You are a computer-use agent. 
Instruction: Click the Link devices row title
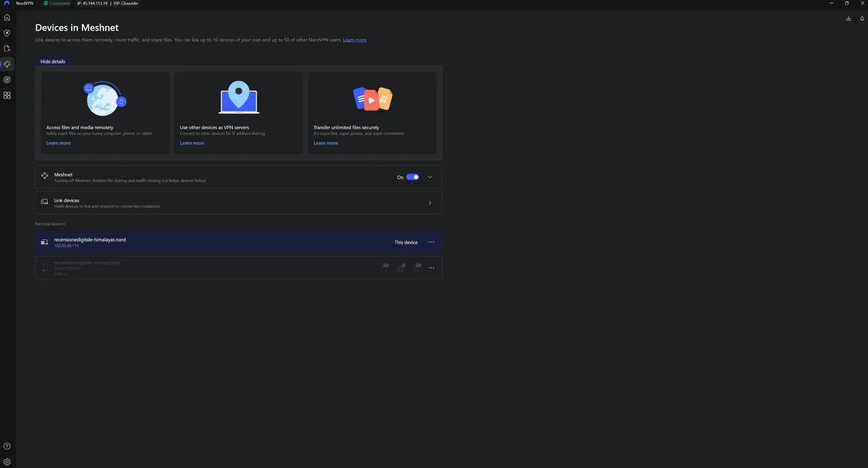point(67,200)
